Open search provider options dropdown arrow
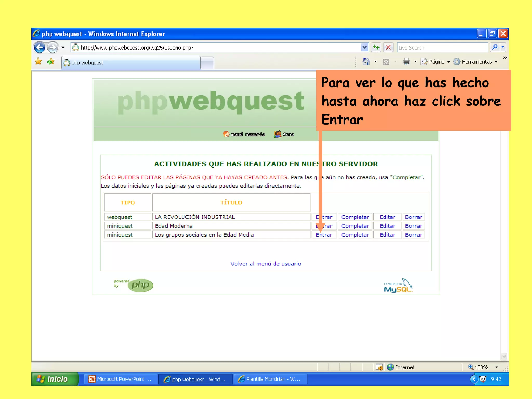This screenshot has width=532, height=399. click(503, 47)
